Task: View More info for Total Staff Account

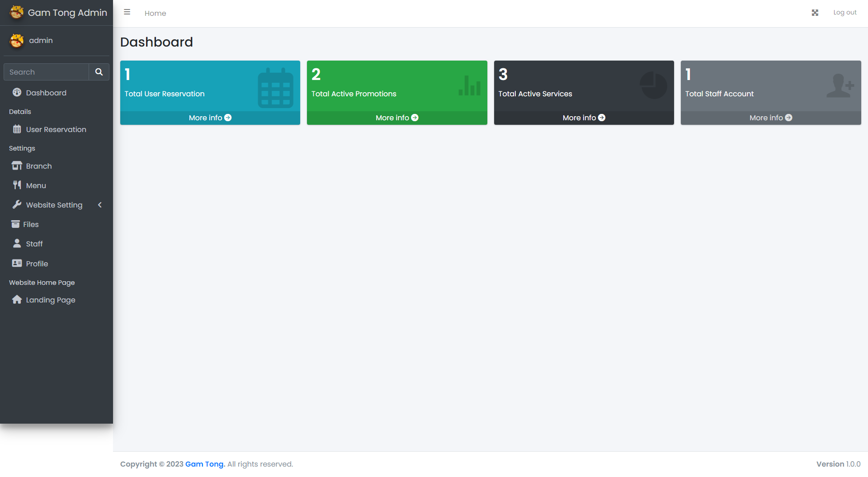Action: 770,118
